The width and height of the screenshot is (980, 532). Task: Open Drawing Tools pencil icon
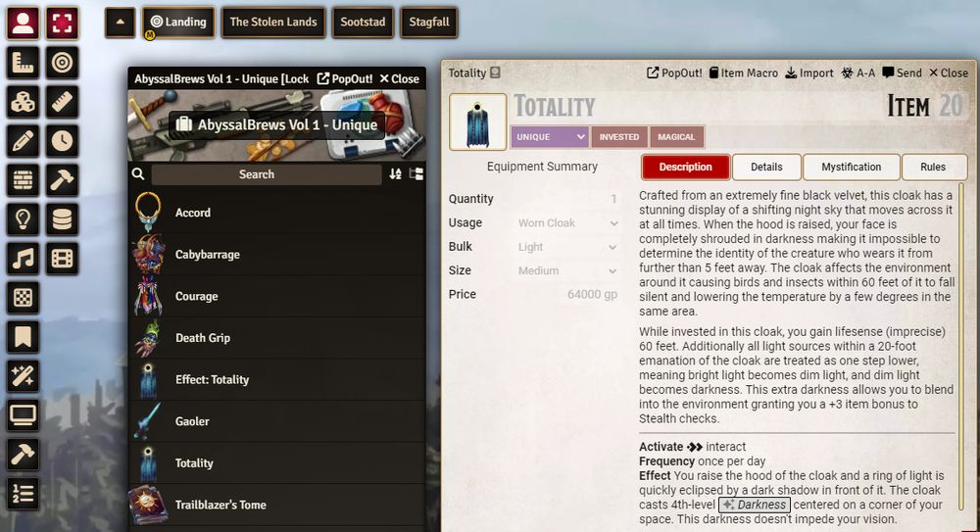[24, 141]
